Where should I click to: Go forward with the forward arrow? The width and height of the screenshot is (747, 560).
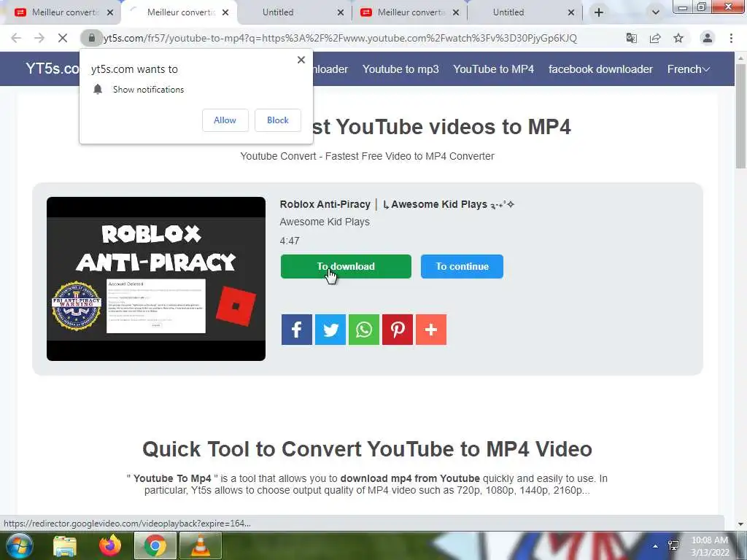tap(39, 38)
